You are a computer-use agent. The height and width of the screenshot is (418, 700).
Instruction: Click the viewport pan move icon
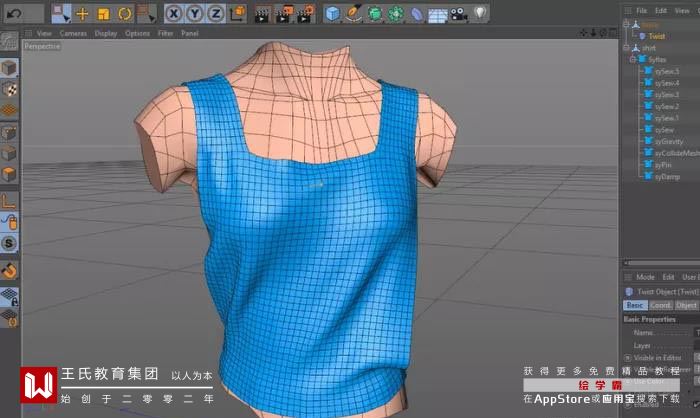coord(583,33)
